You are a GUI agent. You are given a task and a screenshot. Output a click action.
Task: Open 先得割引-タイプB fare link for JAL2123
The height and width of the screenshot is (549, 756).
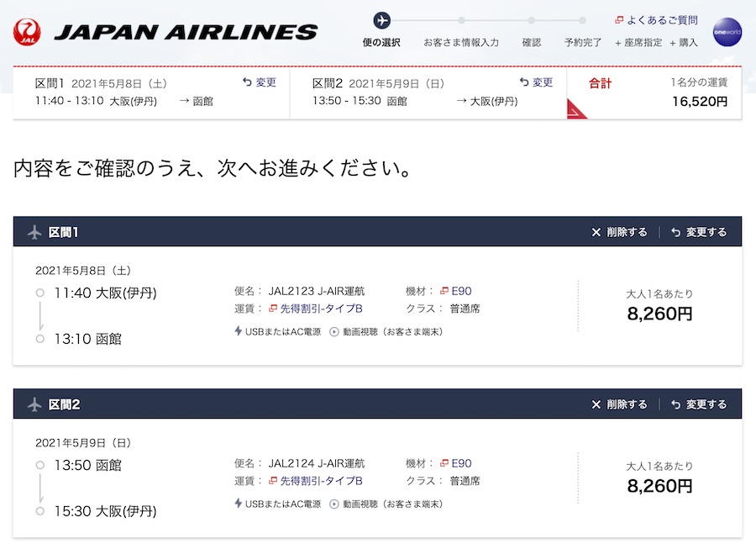[x=316, y=309]
